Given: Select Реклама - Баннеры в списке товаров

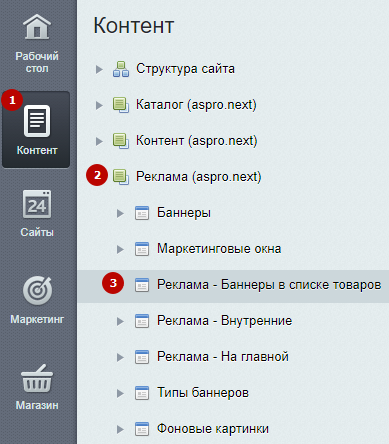Looking at the screenshot, I should tap(269, 285).
